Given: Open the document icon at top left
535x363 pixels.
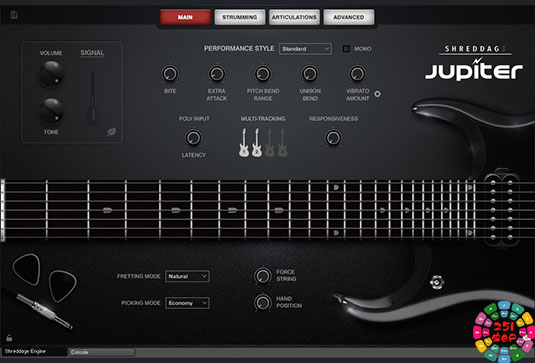Looking at the screenshot, I should pos(14,15).
